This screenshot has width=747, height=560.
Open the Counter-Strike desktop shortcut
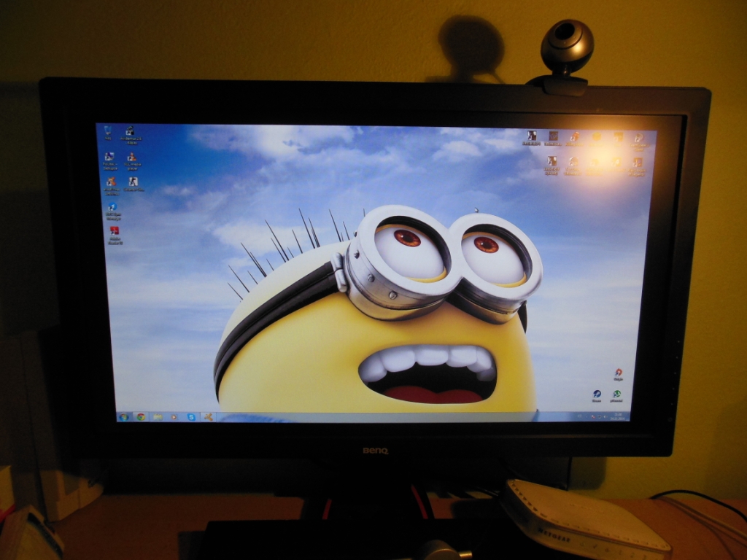tap(133, 184)
